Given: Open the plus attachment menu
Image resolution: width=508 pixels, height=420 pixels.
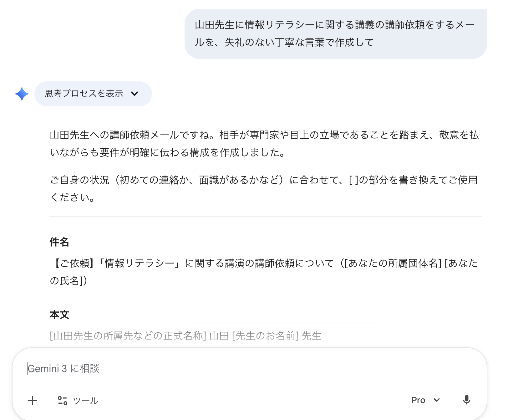Looking at the screenshot, I should coord(33,401).
